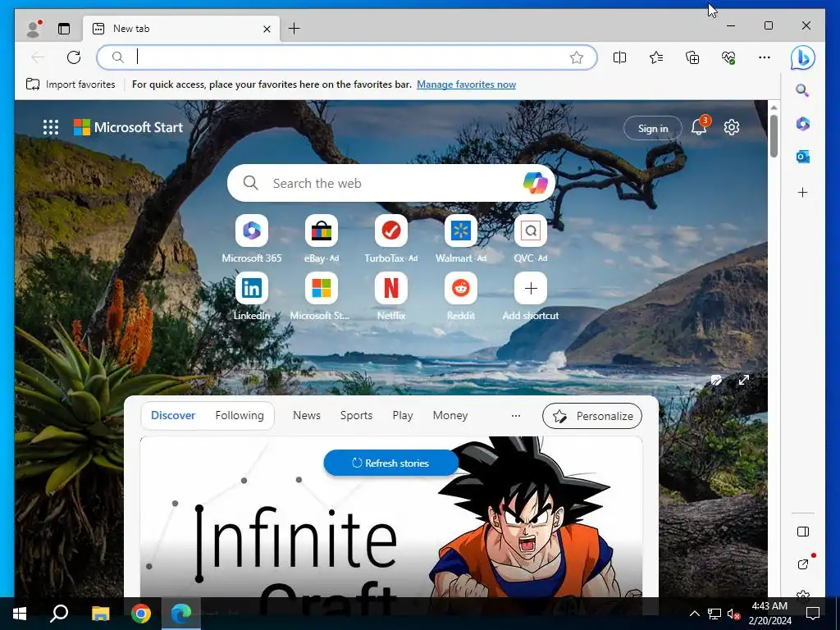This screenshot has height=630, width=840.
Task: Switch to the Play tab
Action: (x=402, y=415)
